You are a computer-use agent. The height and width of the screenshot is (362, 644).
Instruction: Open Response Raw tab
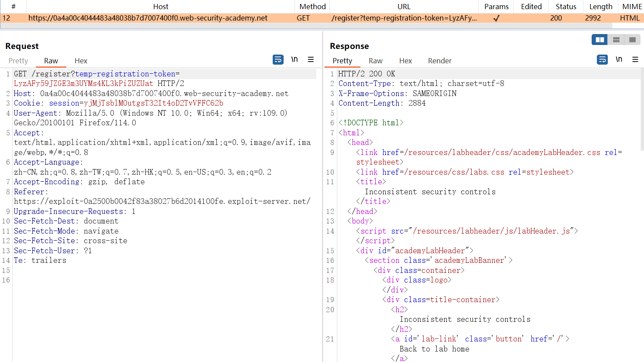[375, 61]
